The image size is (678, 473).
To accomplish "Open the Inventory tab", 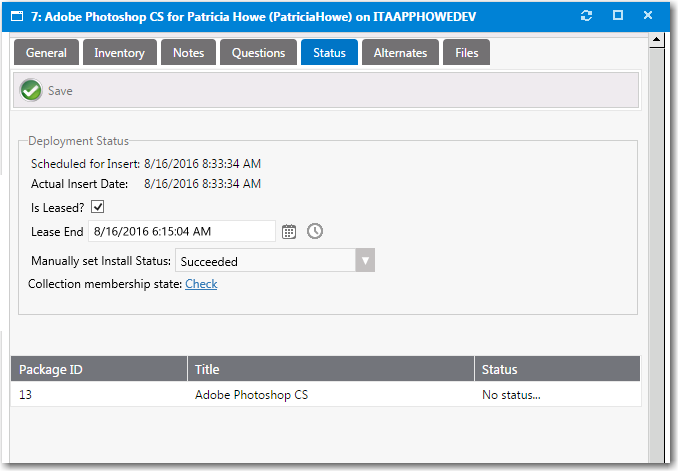I will pos(119,53).
